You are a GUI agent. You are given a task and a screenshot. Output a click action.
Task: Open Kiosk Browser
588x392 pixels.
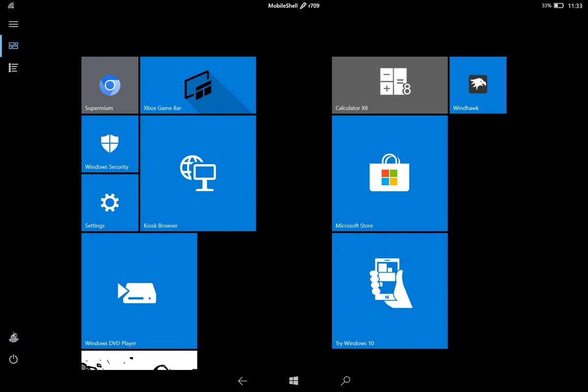tap(198, 173)
